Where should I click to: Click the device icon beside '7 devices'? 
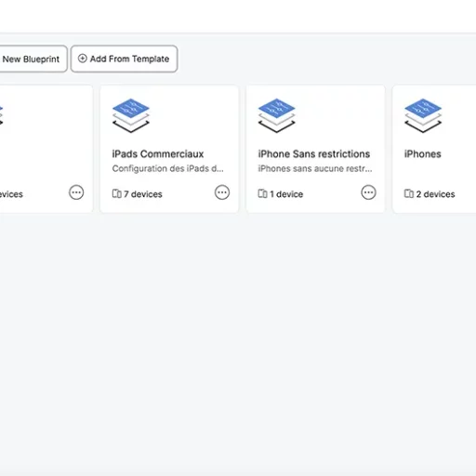pos(117,193)
